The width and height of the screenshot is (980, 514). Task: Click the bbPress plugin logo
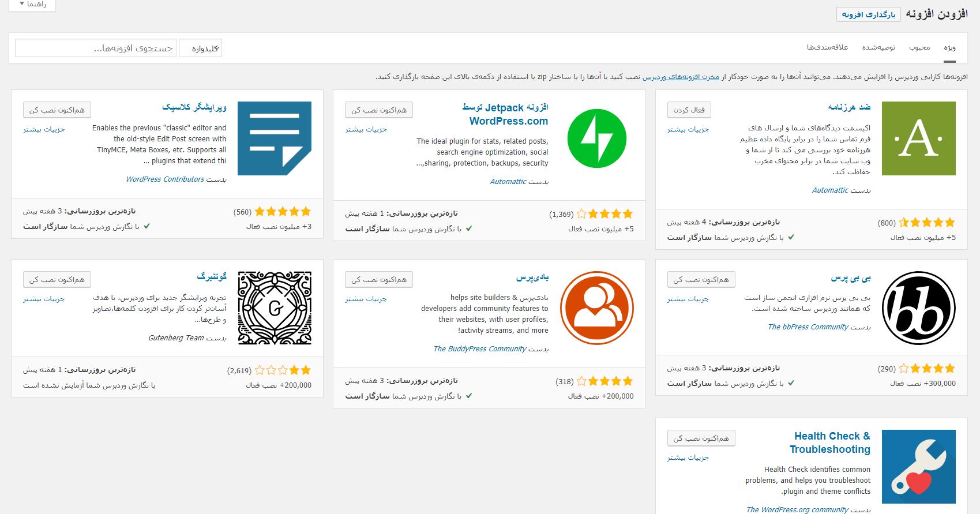click(x=919, y=308)
